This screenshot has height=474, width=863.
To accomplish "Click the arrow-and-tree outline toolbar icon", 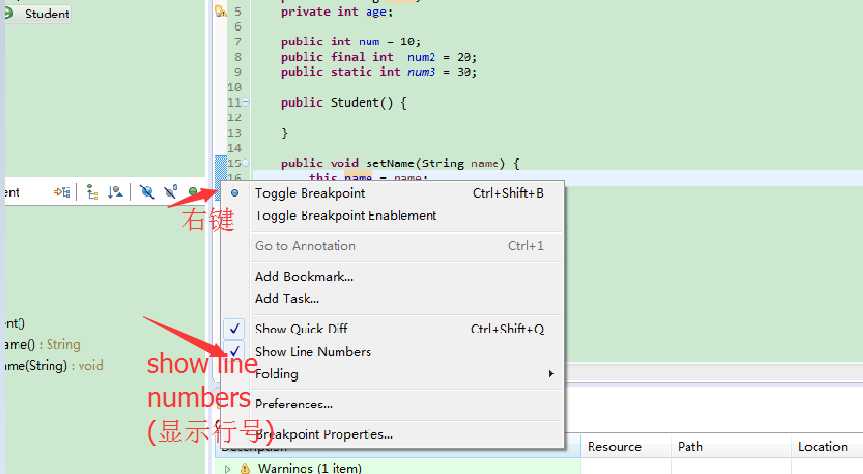I will pos(62,192).
